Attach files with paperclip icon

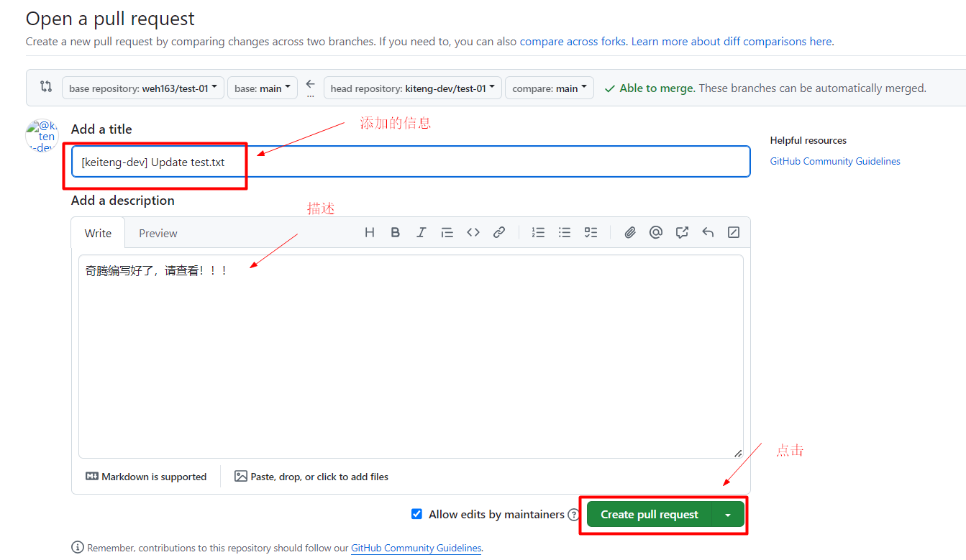[x=630, y=232]
